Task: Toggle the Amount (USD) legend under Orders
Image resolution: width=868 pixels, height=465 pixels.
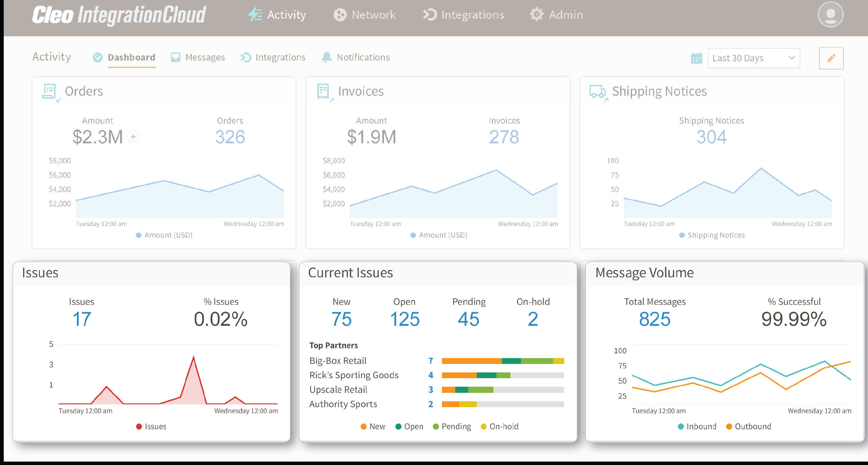Action: point(164,235)
